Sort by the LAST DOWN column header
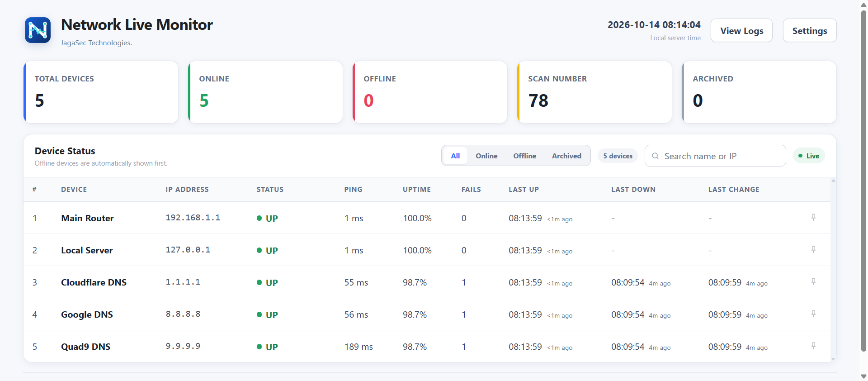Image resolution: width=868 pixels, height=381 pixels. 633,190
